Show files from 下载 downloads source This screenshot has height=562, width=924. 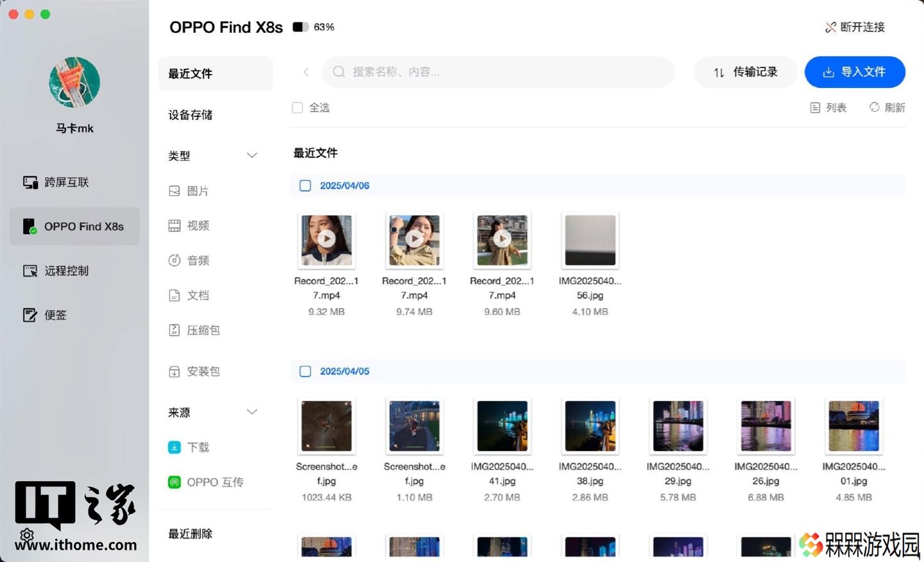click(x=189, y=447)
